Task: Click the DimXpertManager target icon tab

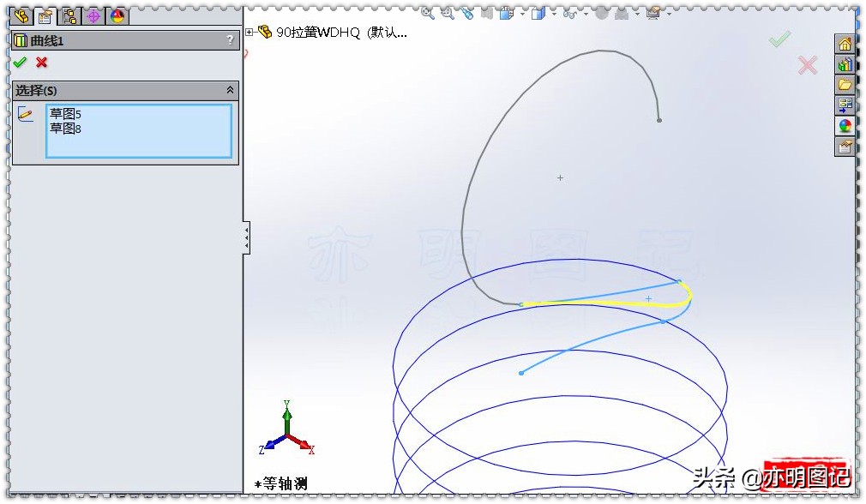Action: [x=92, y=15]
